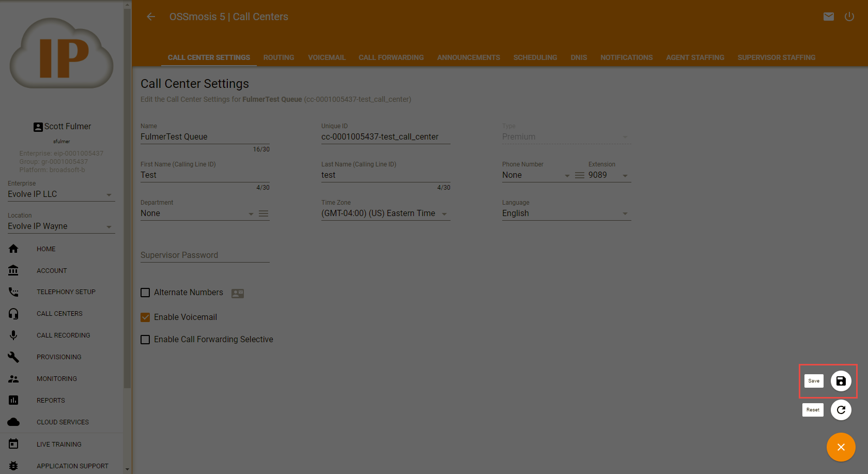Click the Reset circular arrow icon
This screenshot has height=474, width=868.
(x=841, y=410)
